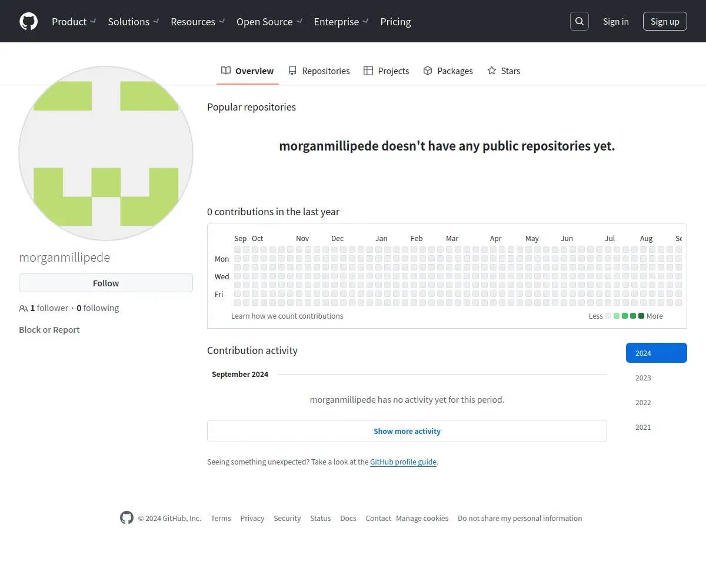Viewport: 706px width, 588px height.
Task: Open the GitHub profile guide link
Action: tap(403, 462)
